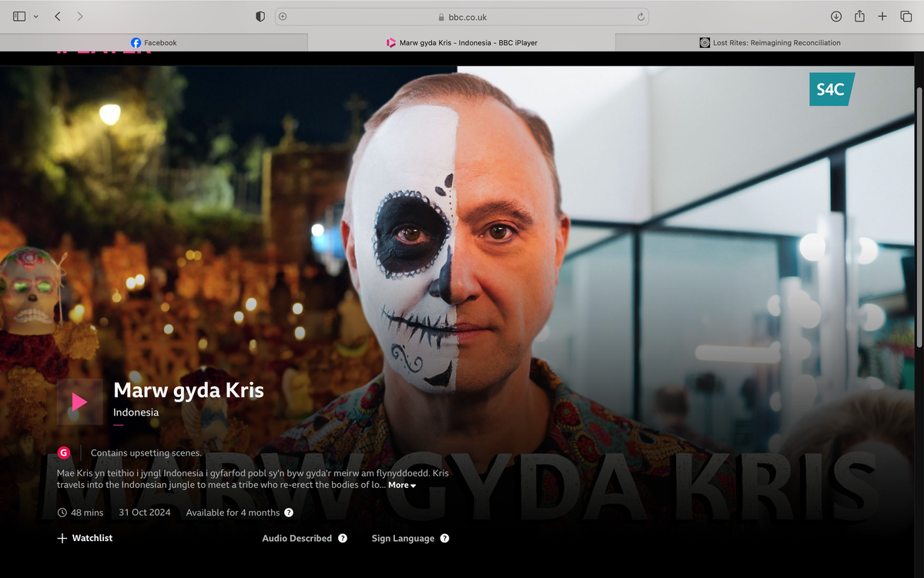Open the Audio Described version
The width and height of the screenshot is (924, 578).
pos(296,538)
